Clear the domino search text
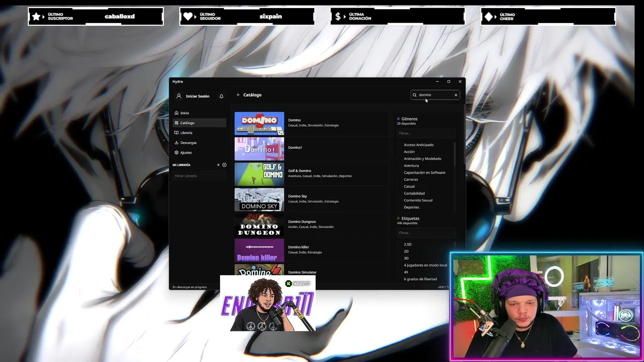Screen dimensions: 644x362 pyautogui.click(x=456, y=95)
